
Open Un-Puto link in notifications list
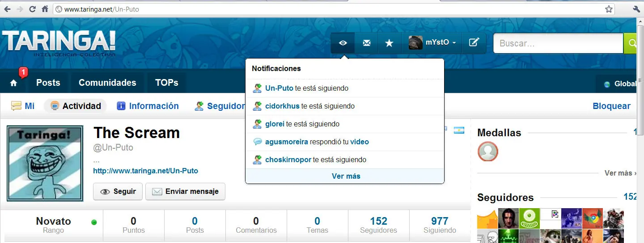(x=279, y=88)
